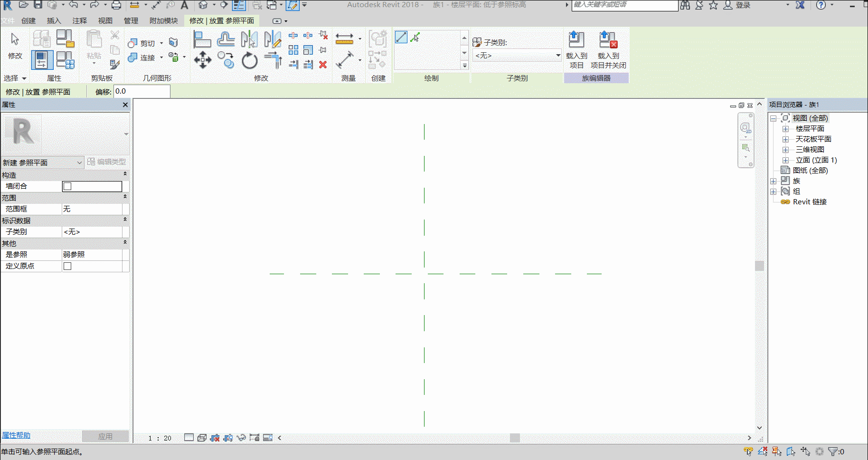The image size is (868, 460).
Task: Click the 应用 button
Action: 105,436
